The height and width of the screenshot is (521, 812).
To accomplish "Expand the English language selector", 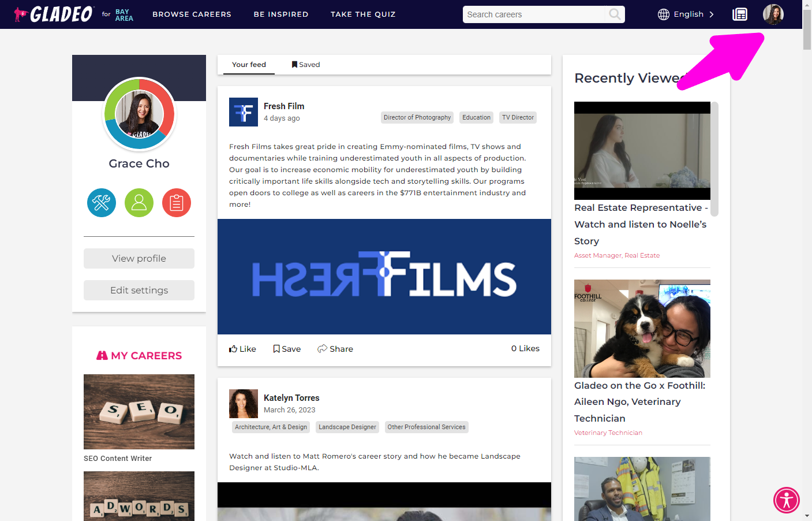I will [694, 14].
